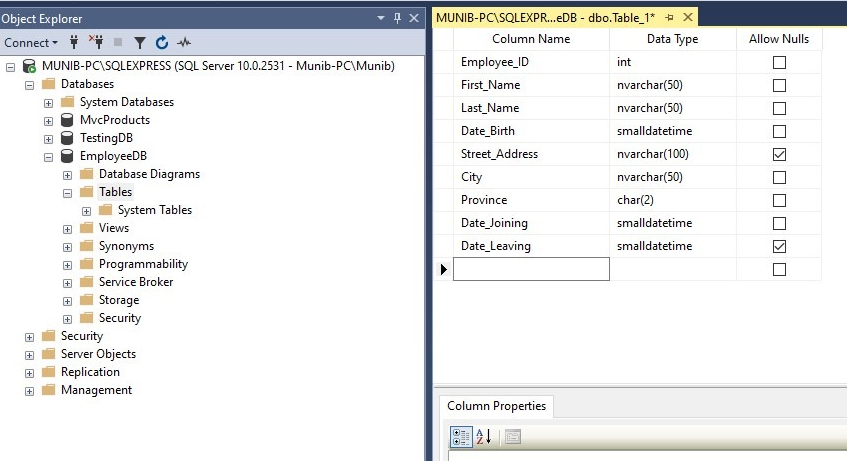Screen dimensions: 847x461
Task: Click the Column Name header
Action: tap(531, 39)
